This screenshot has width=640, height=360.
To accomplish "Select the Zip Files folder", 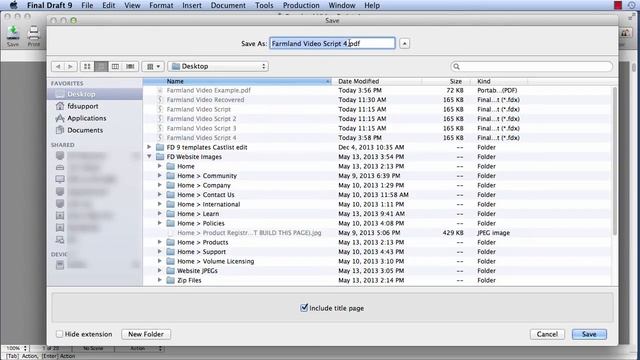I will point(189,280).
